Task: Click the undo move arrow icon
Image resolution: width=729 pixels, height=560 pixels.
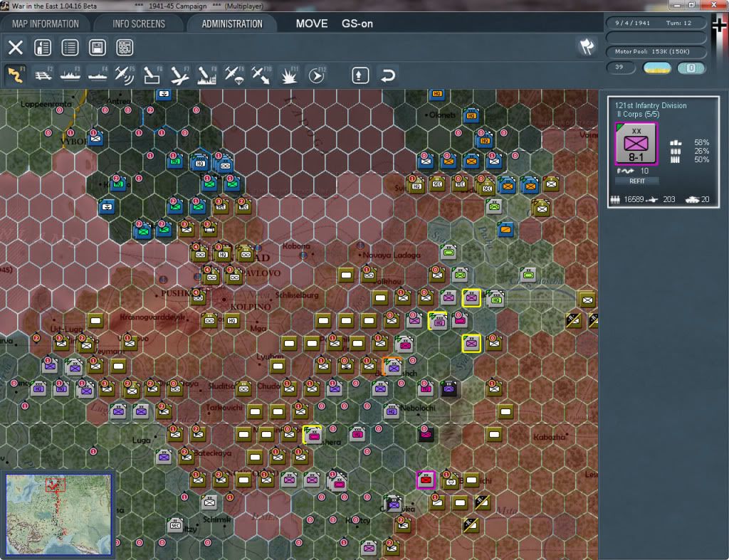Action: pos(388,75)
